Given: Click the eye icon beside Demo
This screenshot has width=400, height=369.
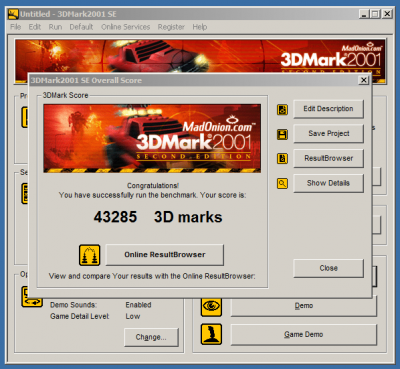Looking at the screenshot, I should tap(211, 306).
